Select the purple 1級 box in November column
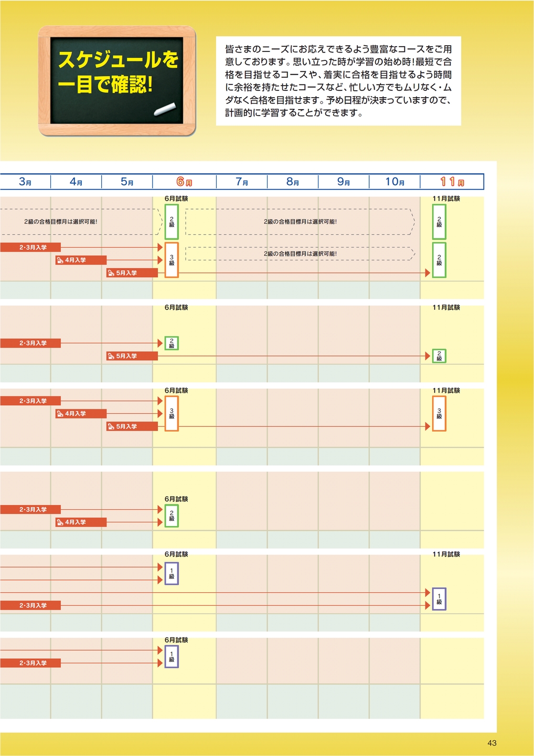Image resolution: width=534 pixels, height=756 pixels. (x=439, y=599)
